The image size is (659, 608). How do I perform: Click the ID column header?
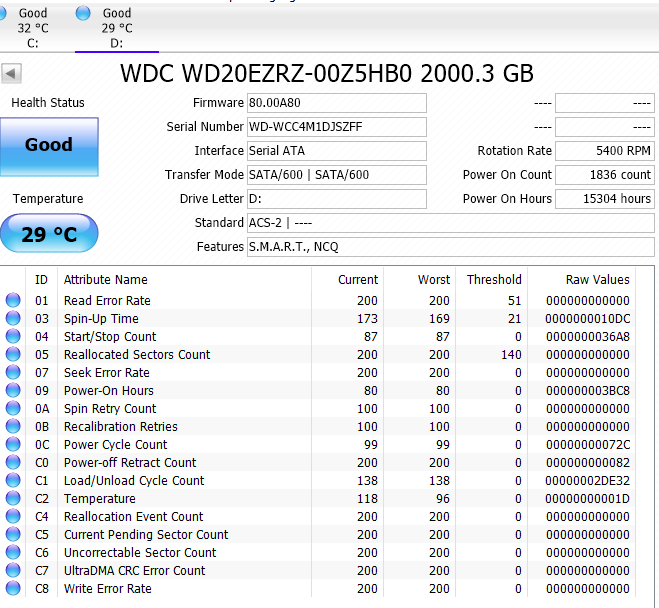coord(41,280)
